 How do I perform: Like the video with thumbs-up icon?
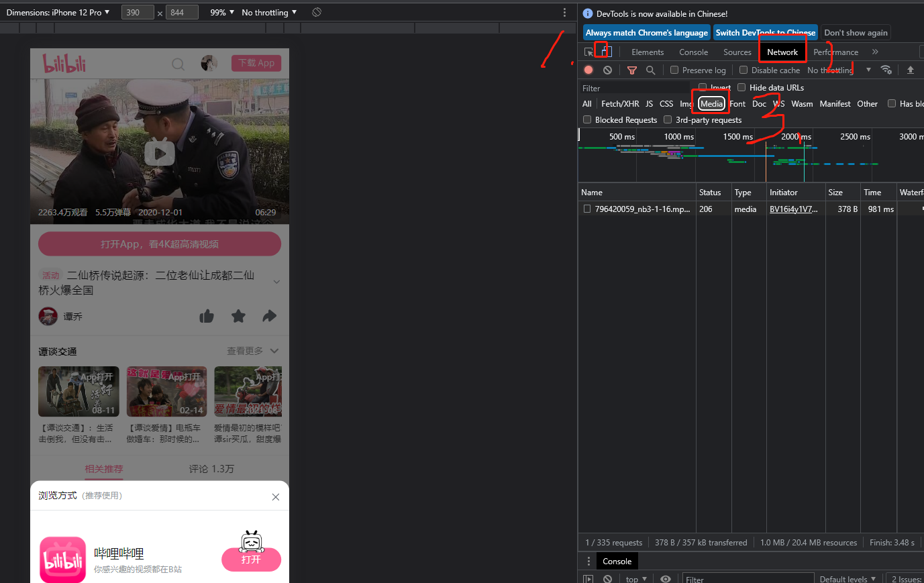coord(207,316)
